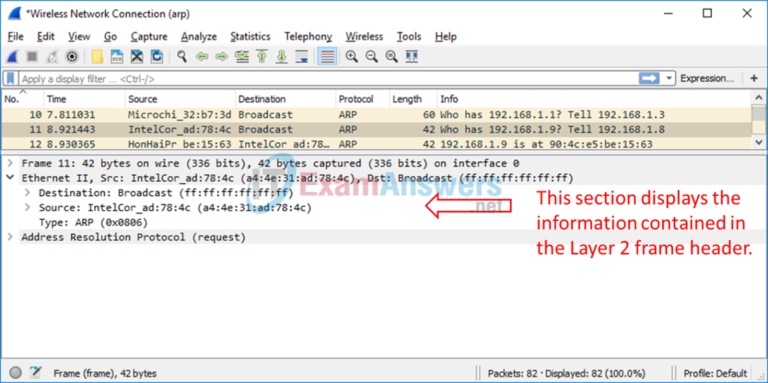Open capture options icon
The height and width of the screenshot is (383, 768).
(72, 57)
